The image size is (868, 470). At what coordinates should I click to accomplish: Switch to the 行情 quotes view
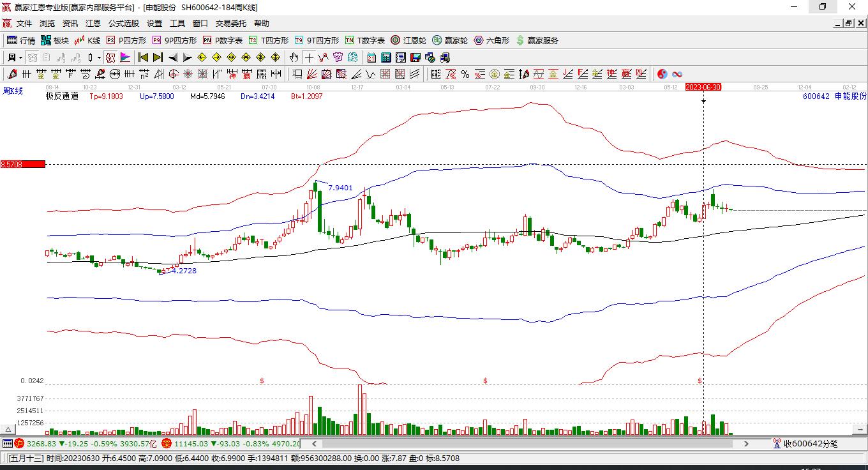[x=21, y=40]
